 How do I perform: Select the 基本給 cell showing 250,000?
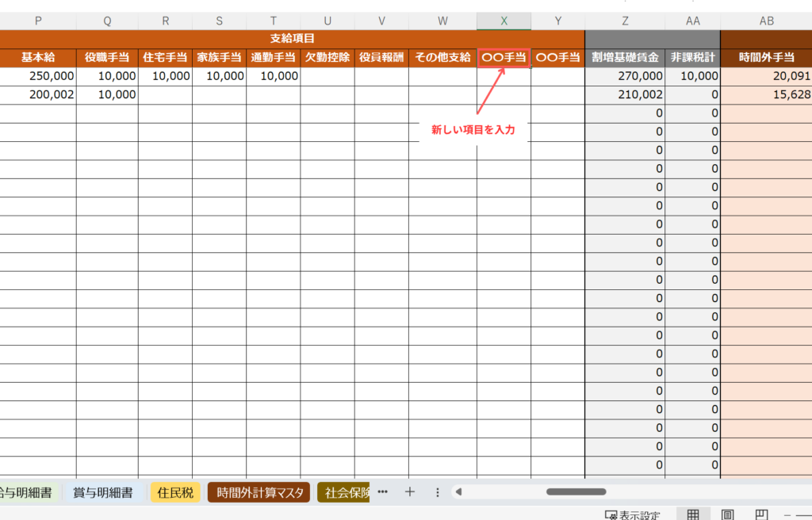[x=38, y=76]
